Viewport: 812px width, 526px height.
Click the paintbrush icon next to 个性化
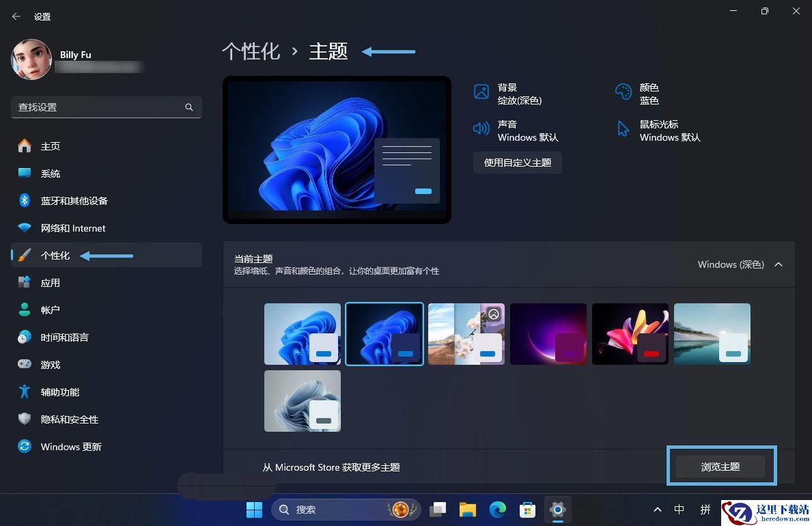pos(25,255)
